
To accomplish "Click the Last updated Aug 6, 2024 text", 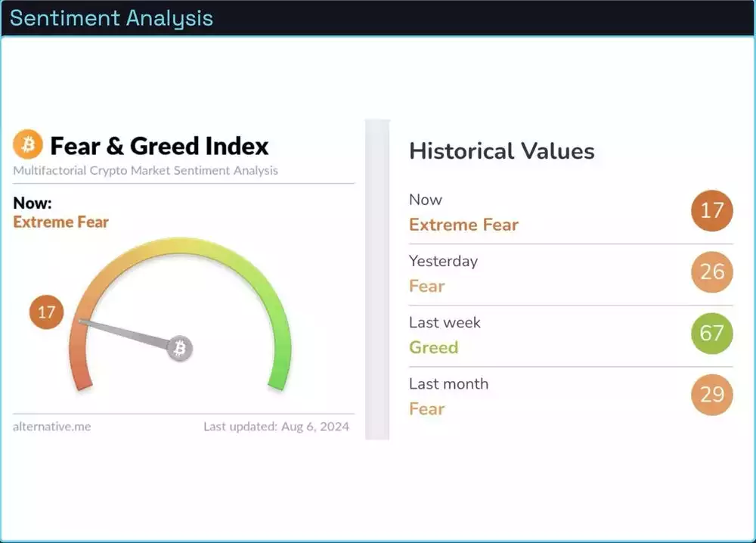I will pyautogui.click(x=275, y=427).
